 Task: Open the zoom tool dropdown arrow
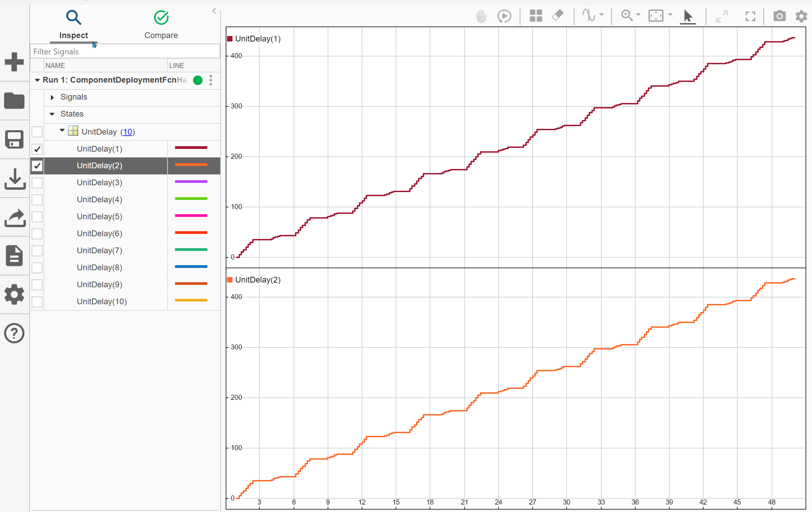click(638, 15)
